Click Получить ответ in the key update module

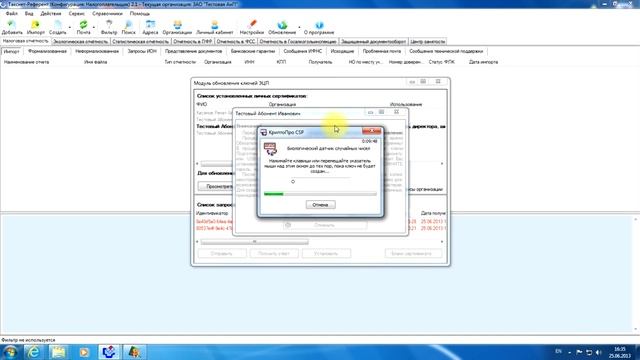coord(273,253)
